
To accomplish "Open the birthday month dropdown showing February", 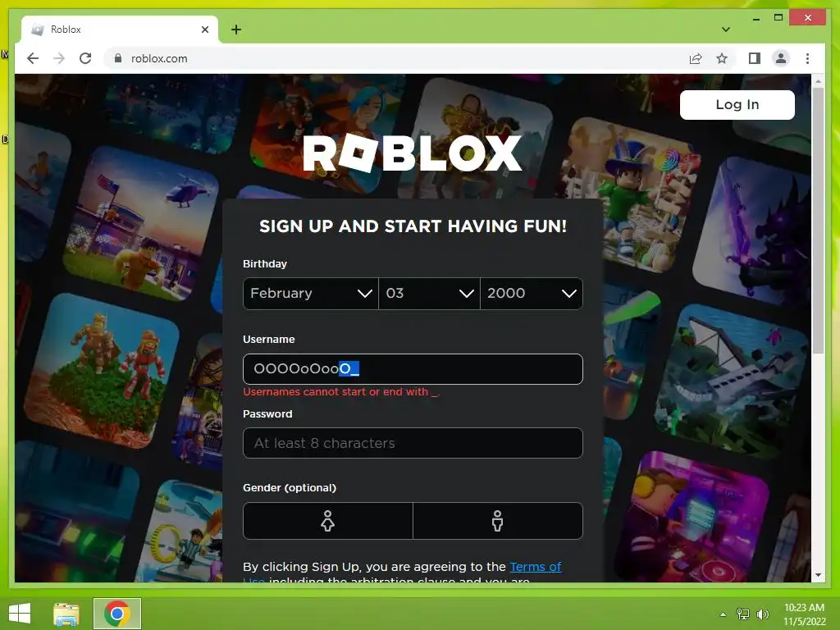I will point(311,294).
